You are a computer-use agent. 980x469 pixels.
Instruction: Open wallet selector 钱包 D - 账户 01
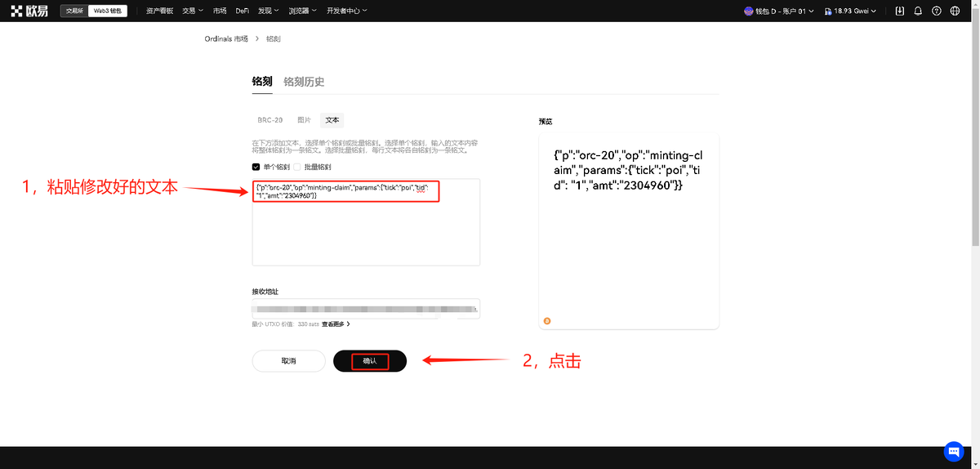point(779,11)
